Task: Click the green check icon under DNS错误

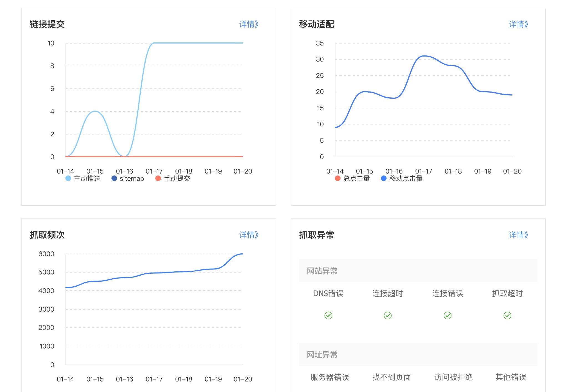Action: pyautogui.click(x=328, y=315)
